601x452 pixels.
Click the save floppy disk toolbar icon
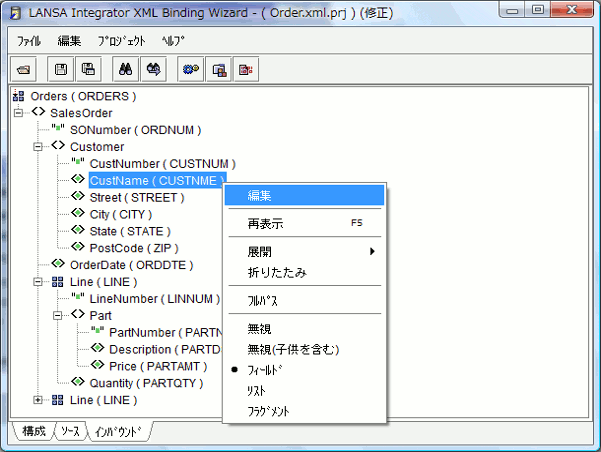point(61,69)
